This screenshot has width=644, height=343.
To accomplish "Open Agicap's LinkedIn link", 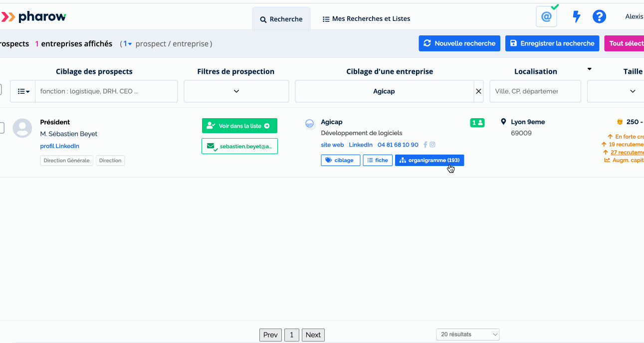I will pos(361,145).
